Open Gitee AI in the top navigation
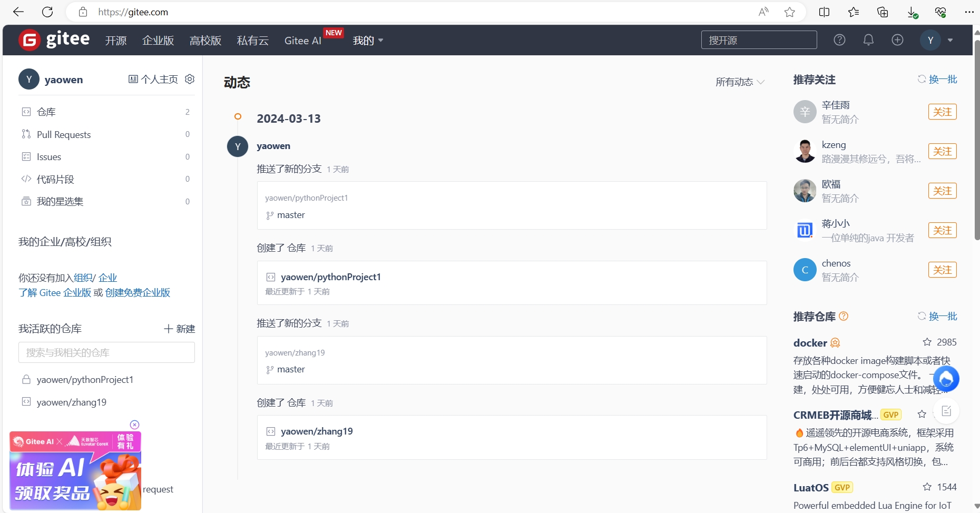This screenshot has height=513, width=980. (x=303, y=41)
